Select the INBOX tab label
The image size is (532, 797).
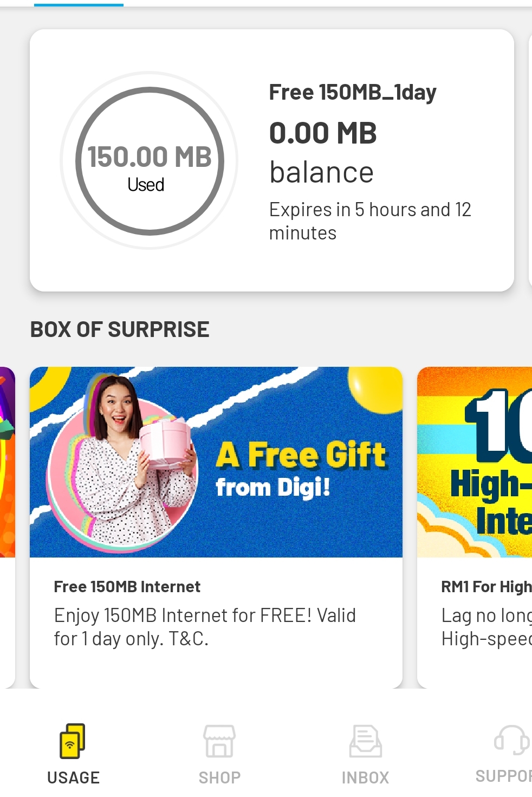[366, 777]
